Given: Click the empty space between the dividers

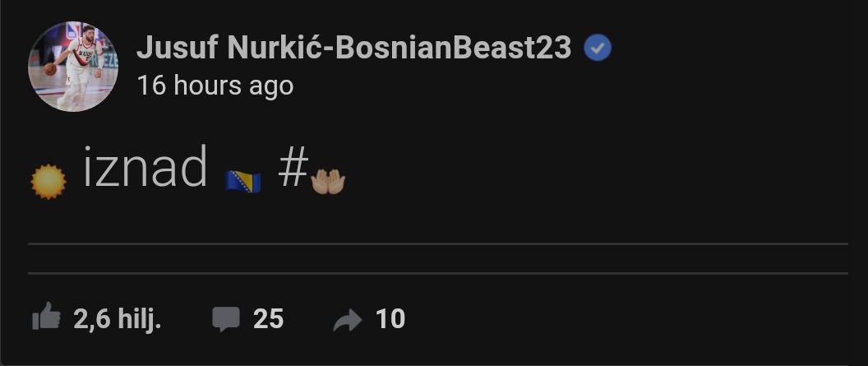Looking at the screenshot, I should point(437,258).
